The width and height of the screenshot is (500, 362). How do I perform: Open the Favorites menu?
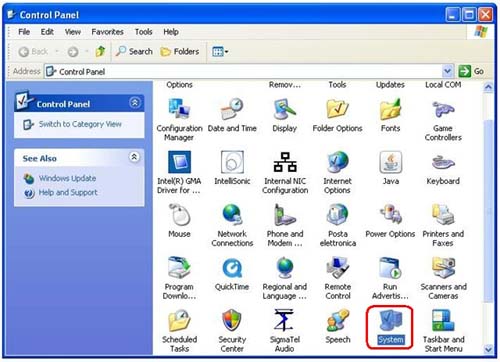click(107, 32)
